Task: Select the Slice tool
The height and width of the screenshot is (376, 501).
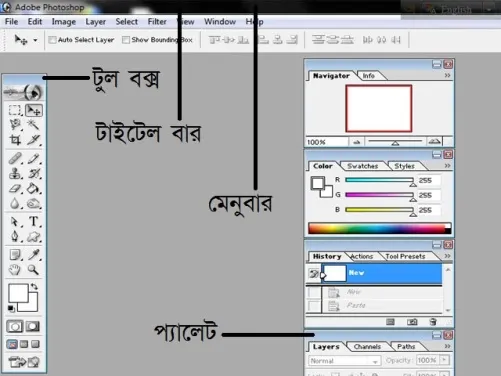Action: tap(34, 140)
